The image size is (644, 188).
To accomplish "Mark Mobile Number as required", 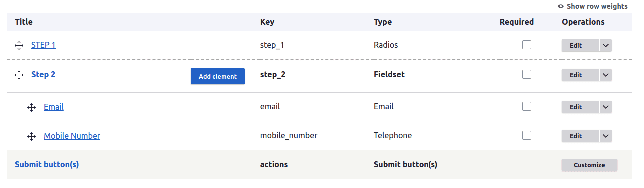I will click(527, 135).
